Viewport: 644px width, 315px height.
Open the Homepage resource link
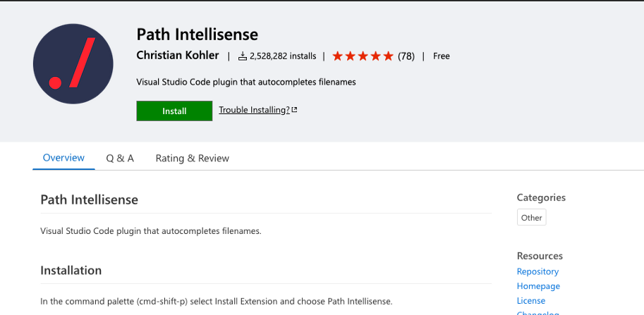click(538, 286)
